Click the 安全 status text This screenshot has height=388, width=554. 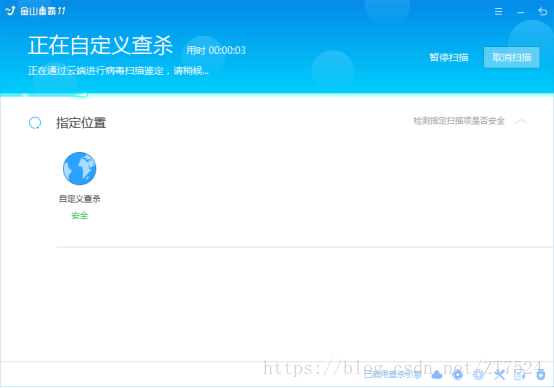click(79, 215)
